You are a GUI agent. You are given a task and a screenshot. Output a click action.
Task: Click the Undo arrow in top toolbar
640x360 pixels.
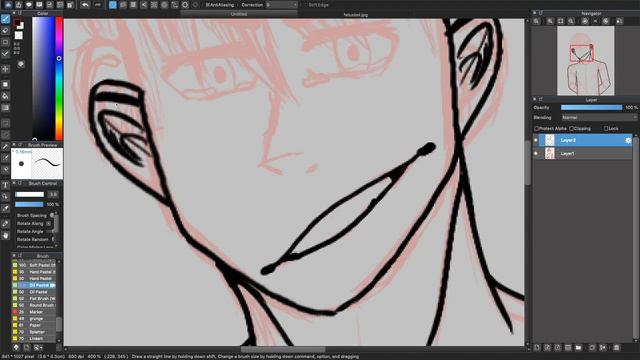pos(85,5)
